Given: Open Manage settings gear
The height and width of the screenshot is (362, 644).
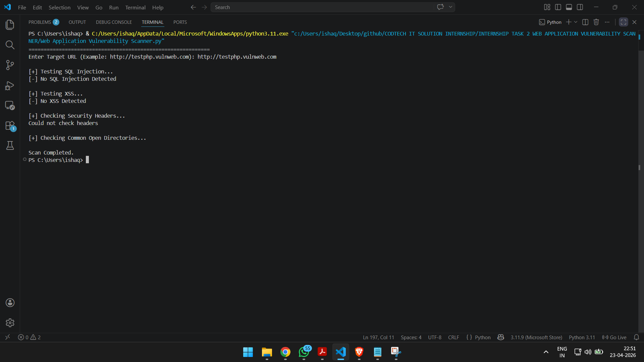Looking at the screenshot, I should (10, 323).
